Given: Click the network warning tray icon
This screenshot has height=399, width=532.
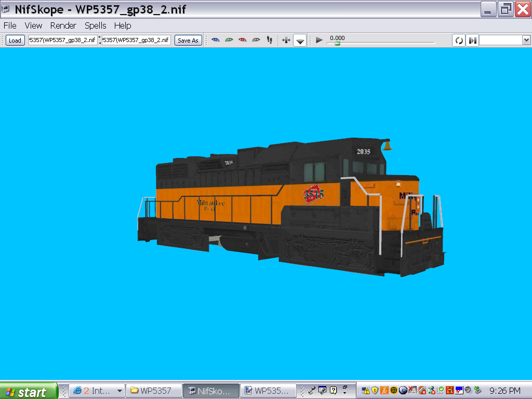Looking at the screenshot, I should tap(366, 391).
